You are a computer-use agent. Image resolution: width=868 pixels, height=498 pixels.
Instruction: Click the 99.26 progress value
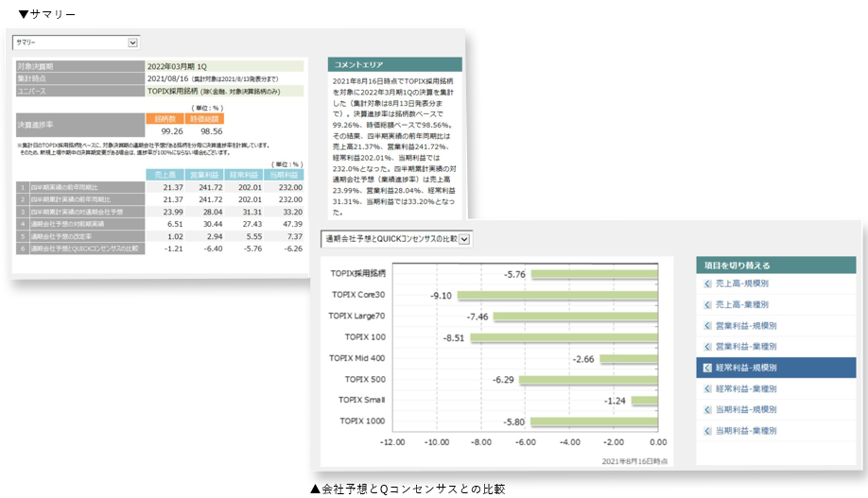coord(172,131)
